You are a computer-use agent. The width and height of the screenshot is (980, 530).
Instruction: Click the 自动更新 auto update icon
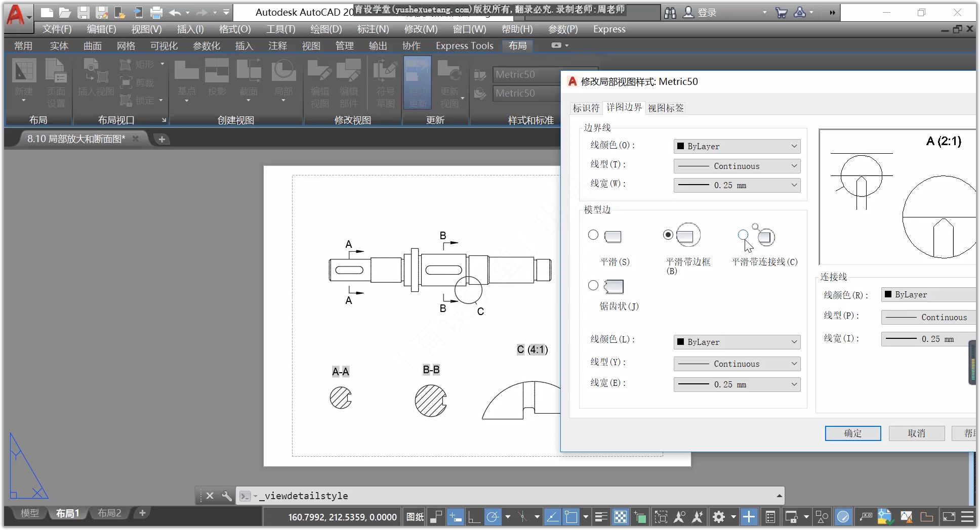tap(418, 83)
